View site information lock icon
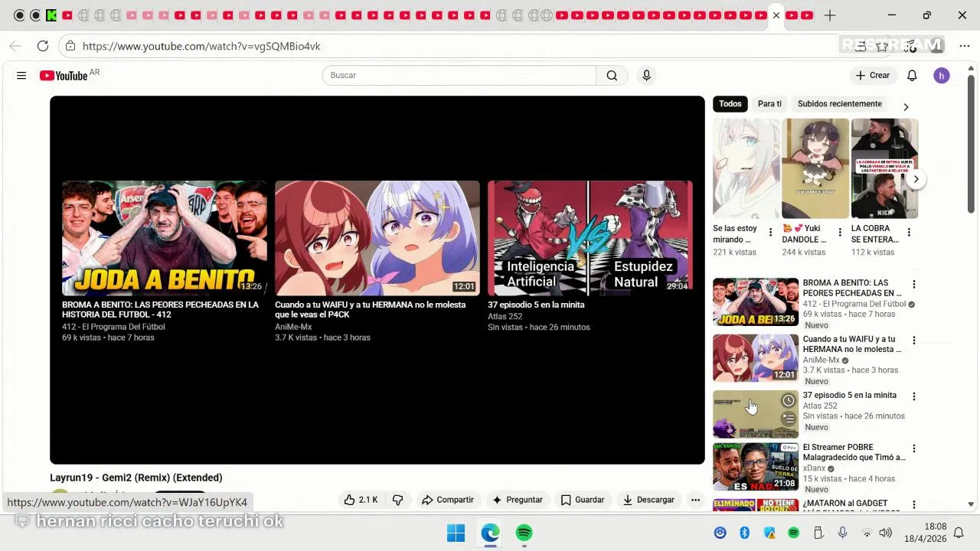Viewport: 980px width, 551px height. point(70,46)
